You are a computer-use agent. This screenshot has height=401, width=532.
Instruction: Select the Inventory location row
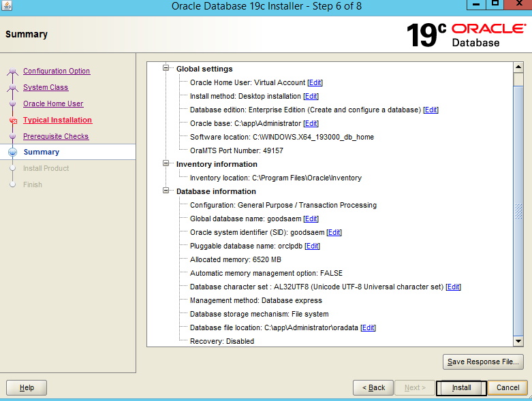pyautogui.click(x=276, y=178)
